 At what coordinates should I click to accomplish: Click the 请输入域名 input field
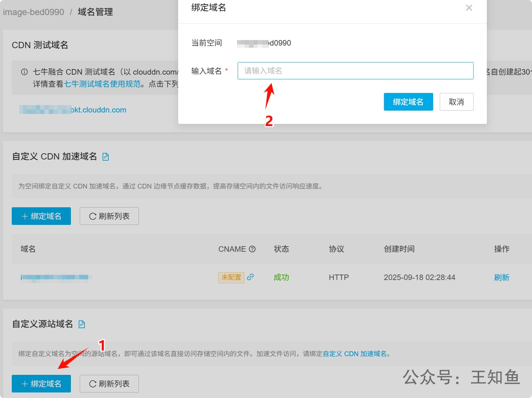pos(355,71)
